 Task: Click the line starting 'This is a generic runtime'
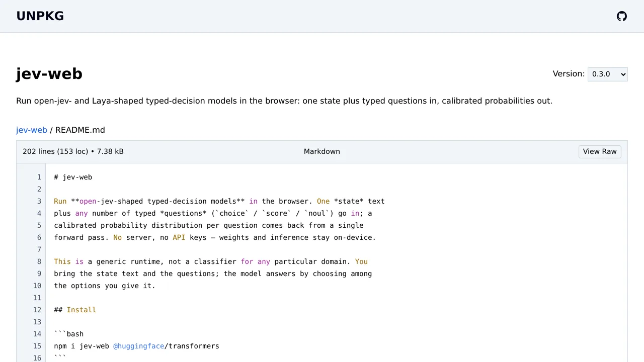pos(211,261)
